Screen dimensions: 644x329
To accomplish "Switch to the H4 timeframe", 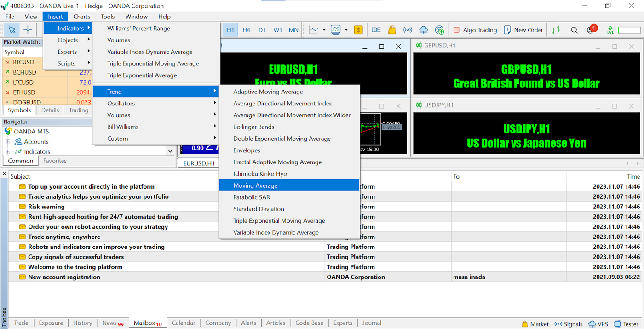I will point(246,30).
